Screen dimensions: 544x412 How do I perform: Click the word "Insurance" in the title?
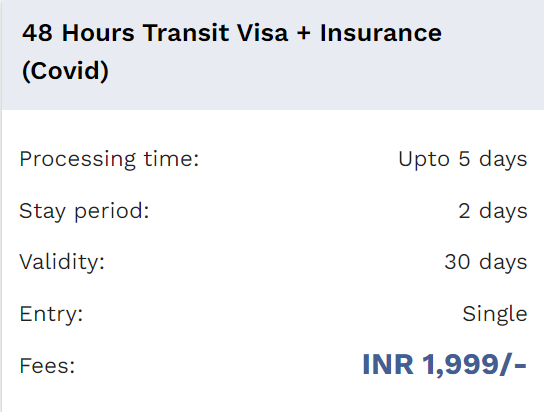(381, 33)
